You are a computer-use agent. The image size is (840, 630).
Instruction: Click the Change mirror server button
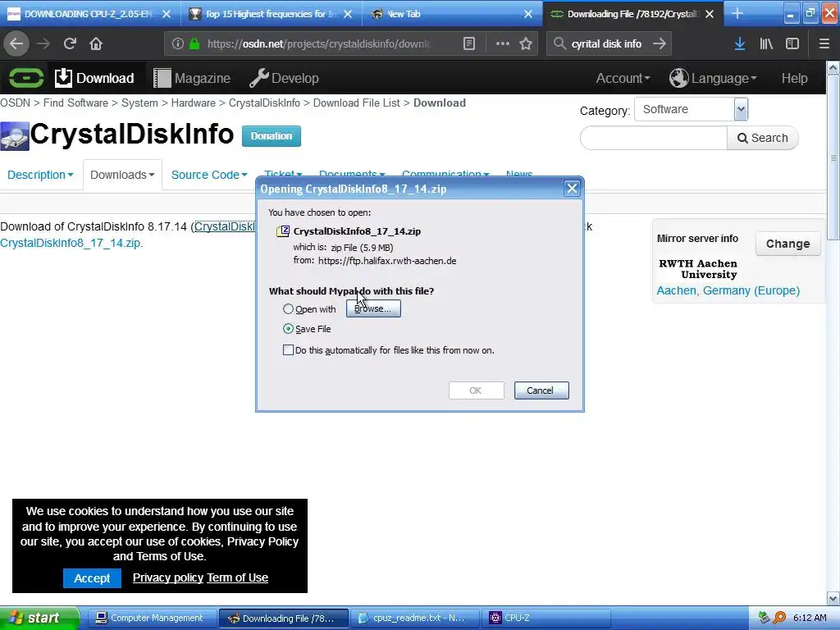point(787,244)
